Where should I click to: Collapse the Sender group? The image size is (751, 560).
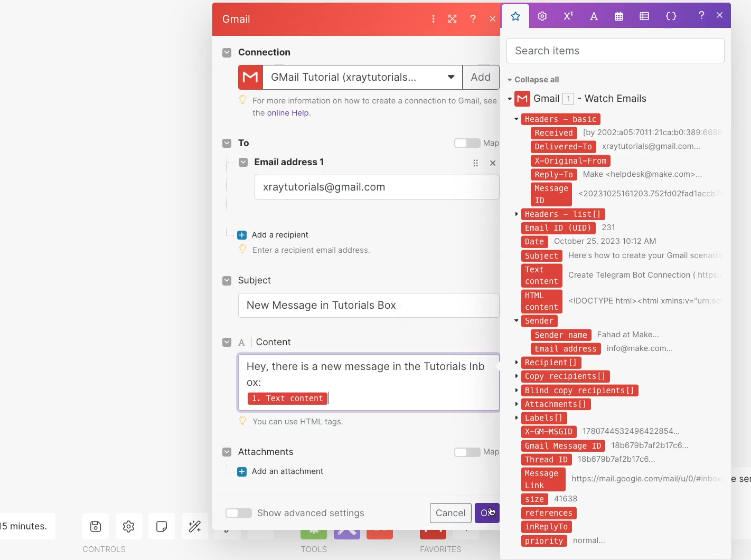pyautogui.click(x=517, y=321)
